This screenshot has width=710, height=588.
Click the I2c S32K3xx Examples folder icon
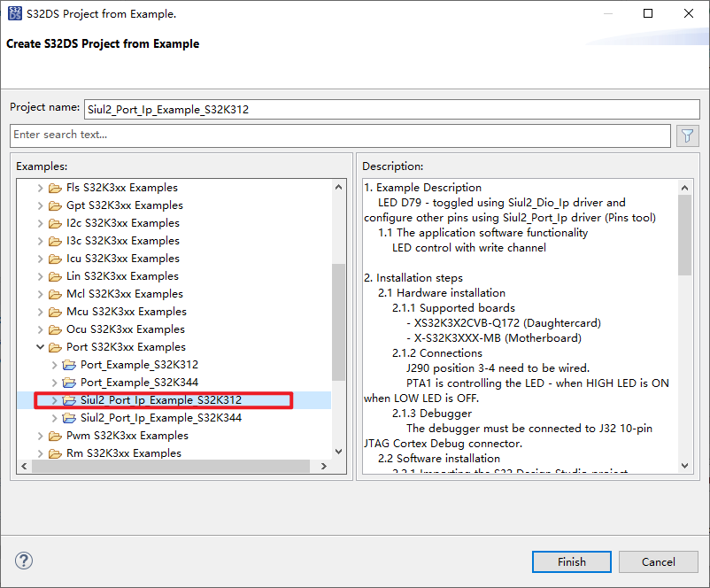(55, 223)
